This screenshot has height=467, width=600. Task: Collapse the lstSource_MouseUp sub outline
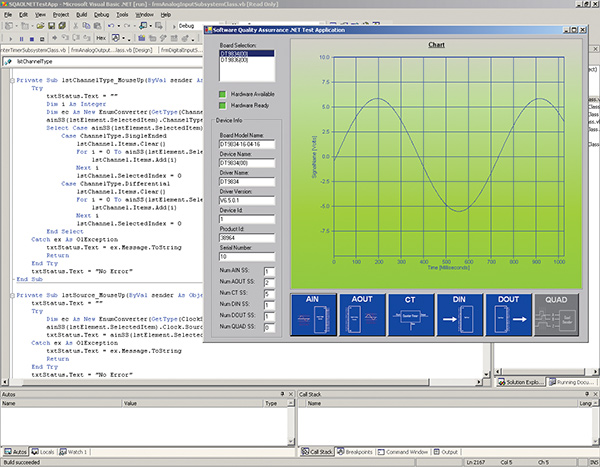[12, 296]
